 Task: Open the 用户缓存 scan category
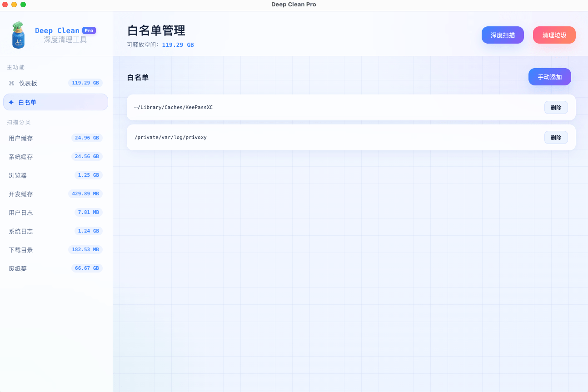[x=55, y=138]
